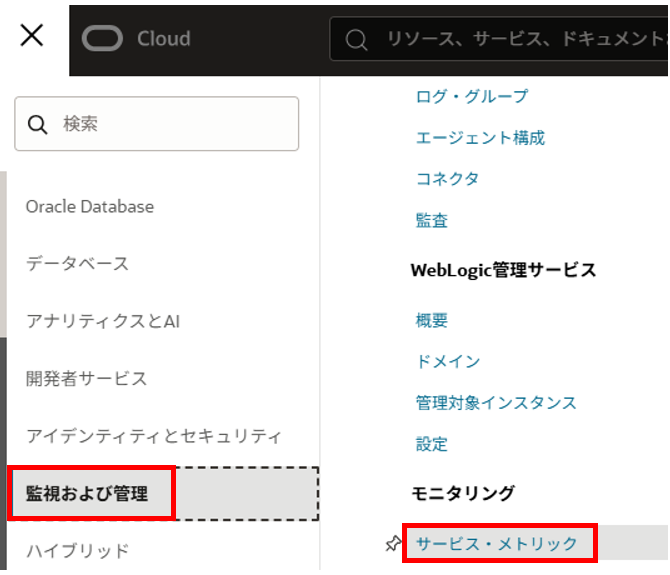Screen dimensions: 670x575
Task: Click the Oracle Cloud logo
Action: click(x=136, y=39)
